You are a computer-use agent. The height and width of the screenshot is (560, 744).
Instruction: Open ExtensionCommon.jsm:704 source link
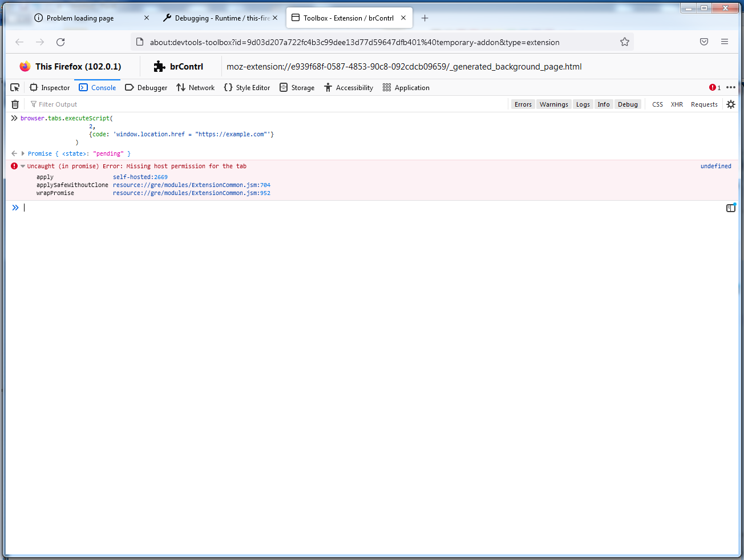point(192,185)
